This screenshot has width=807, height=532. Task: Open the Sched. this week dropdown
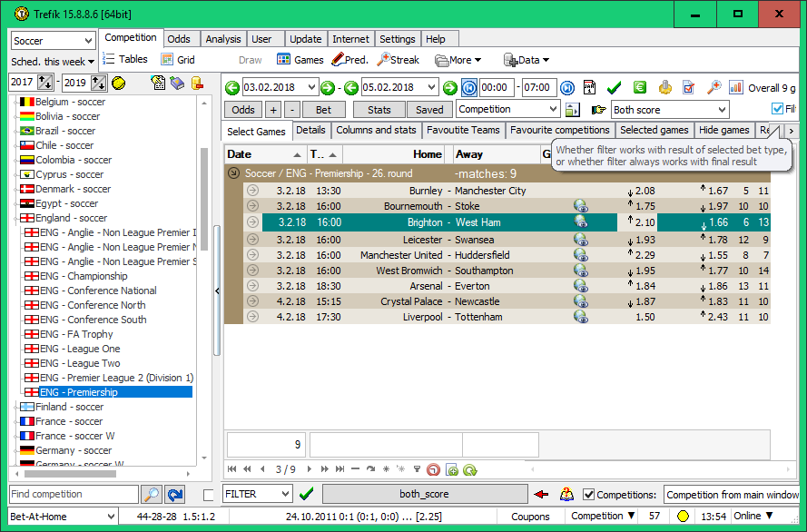[x=53, y=62]
